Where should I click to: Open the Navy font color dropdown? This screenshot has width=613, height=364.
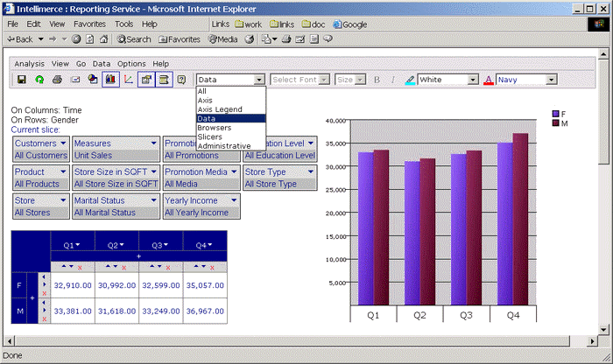tap(551, 80)
